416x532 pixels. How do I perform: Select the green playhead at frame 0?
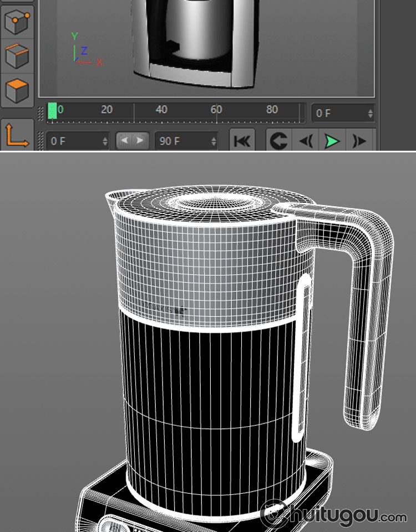tap(52, 111)
